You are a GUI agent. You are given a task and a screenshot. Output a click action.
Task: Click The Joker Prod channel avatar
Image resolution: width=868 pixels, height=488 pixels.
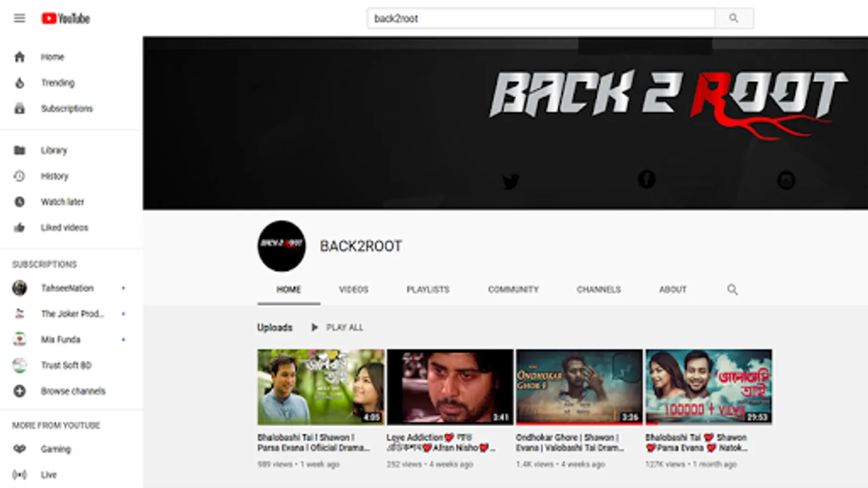click(20, 313)
